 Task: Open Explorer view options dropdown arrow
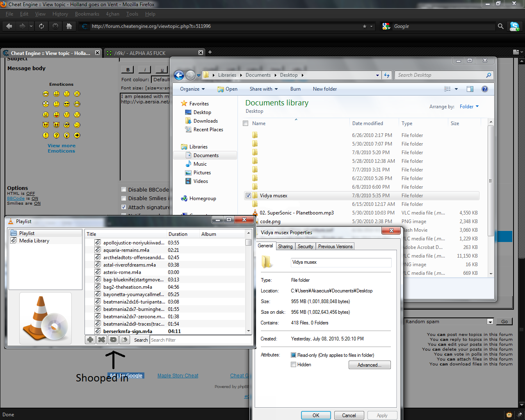point(456,89)
